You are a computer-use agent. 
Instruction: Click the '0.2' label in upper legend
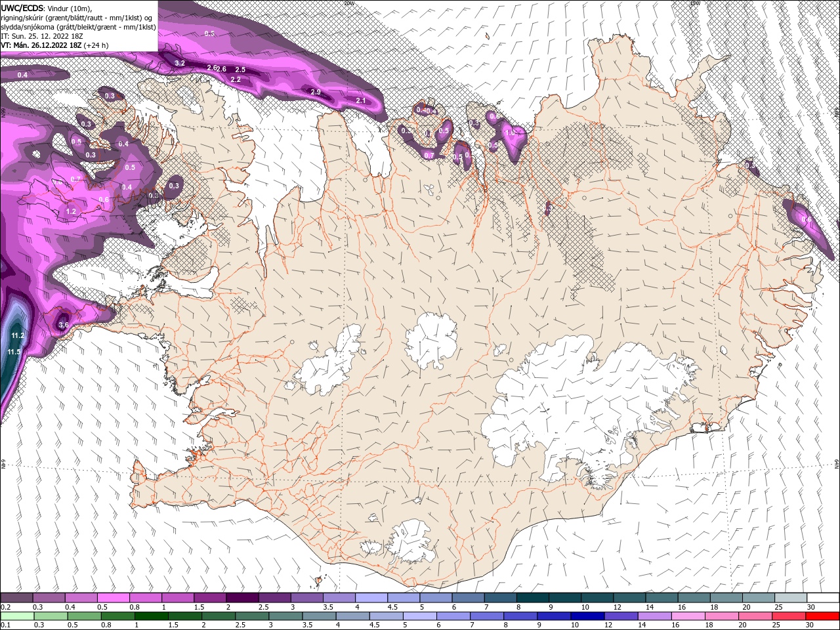point(5,607)
